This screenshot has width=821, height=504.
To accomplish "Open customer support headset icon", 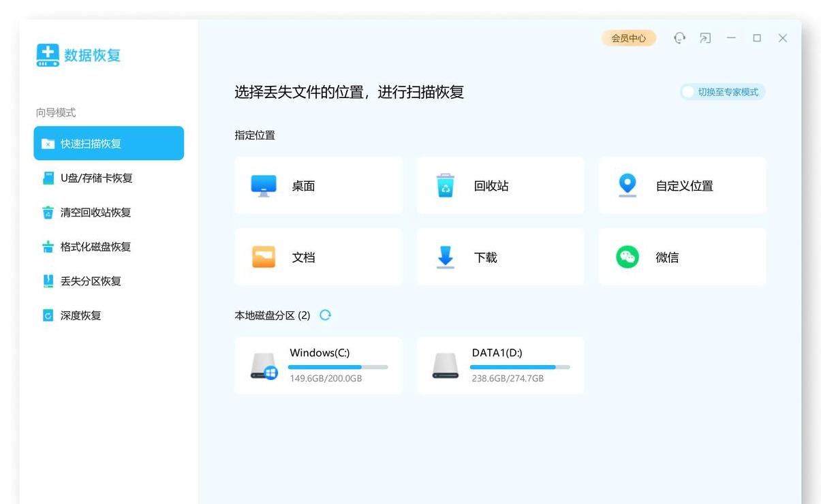I will 679,38.
